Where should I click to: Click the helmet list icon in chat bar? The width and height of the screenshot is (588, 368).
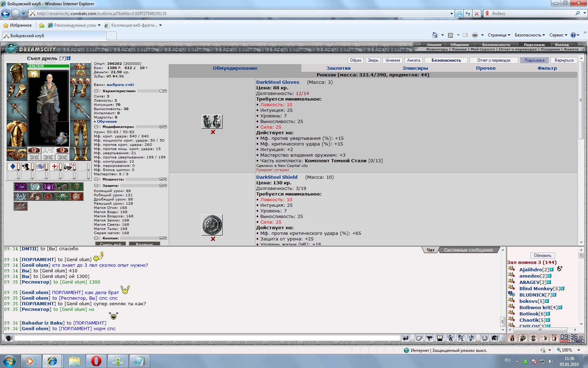[x=495, y=338]
